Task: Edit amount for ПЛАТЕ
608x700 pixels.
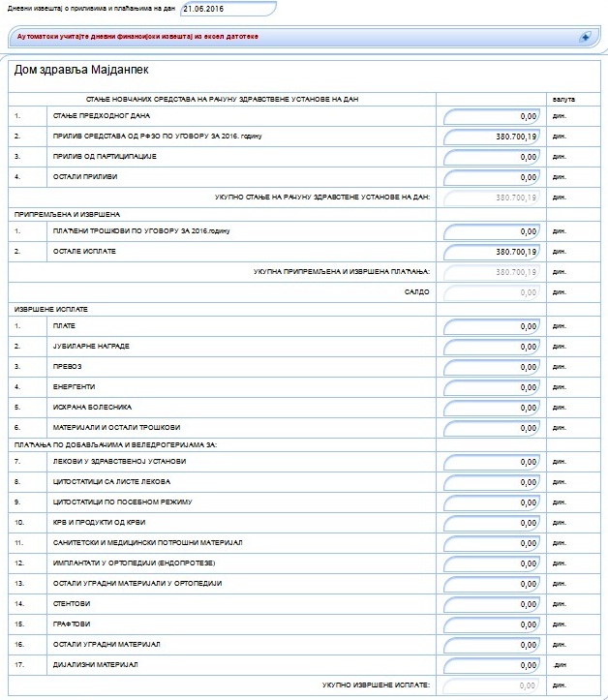Action: pyautogui.click(x=492, y=326)
